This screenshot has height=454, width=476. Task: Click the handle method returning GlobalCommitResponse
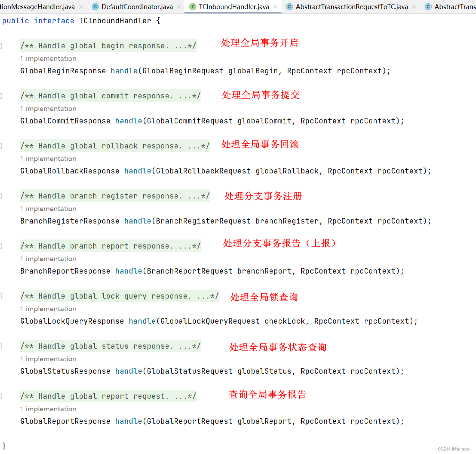click(129, 121)
